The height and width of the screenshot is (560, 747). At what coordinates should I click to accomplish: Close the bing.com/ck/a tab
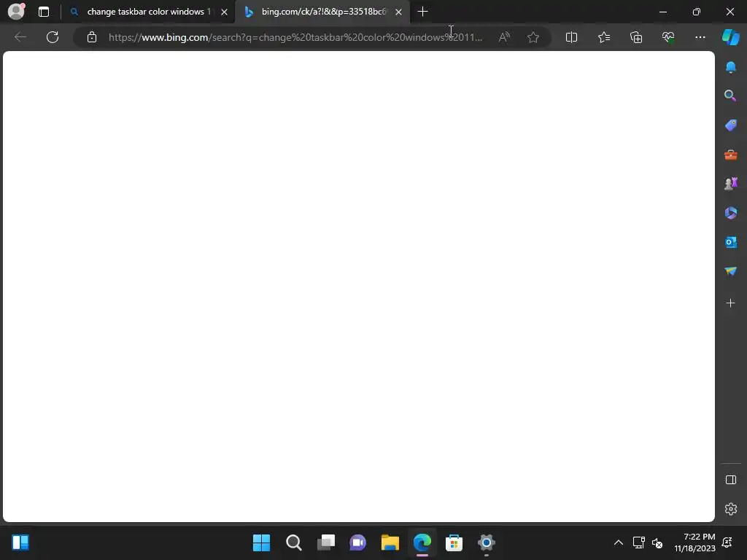pos(399,12)
